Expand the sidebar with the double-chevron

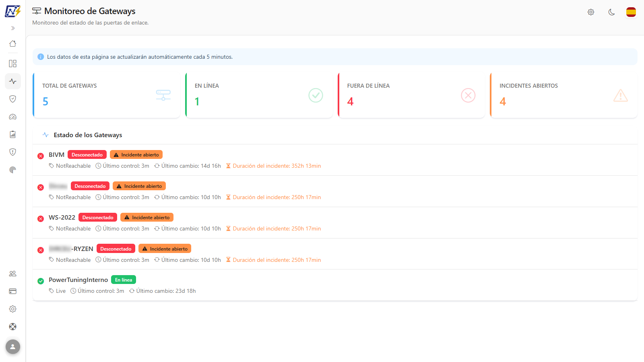(13, 28)
